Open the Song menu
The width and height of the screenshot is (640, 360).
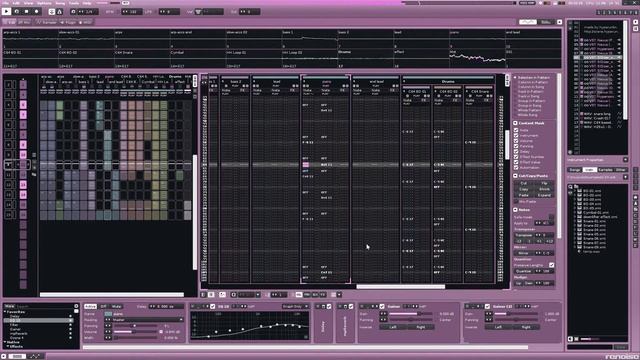pyautogui.click(x=60, y=3)
